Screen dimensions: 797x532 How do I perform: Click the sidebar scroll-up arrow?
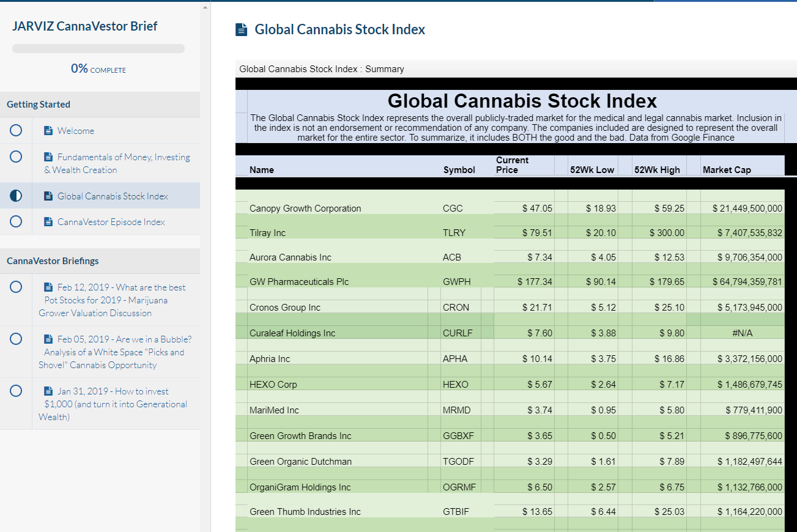[205, 7]
